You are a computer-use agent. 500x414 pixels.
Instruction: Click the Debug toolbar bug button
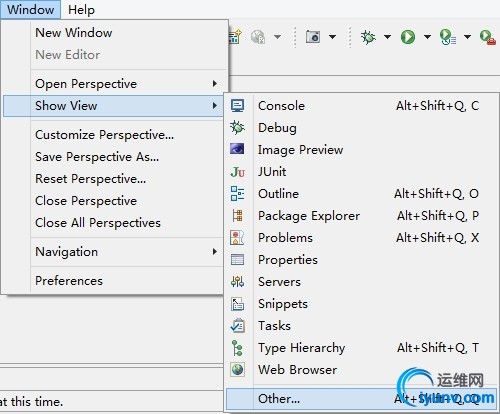pyautogui.click(x=368, y=37)
